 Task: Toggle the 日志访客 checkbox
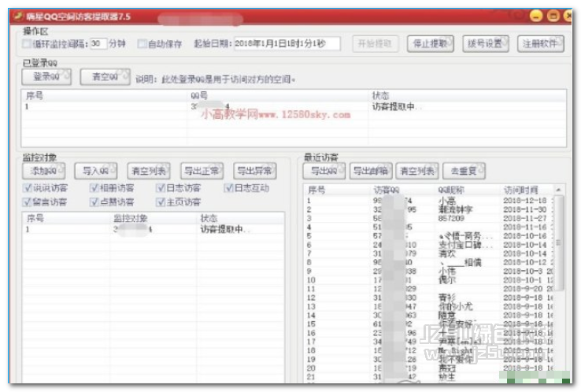tap(161, 188)
